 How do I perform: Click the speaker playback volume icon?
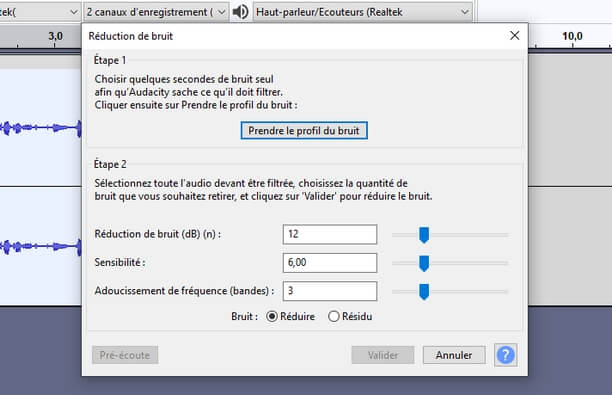pyautogui.click(x=240, y=12)
